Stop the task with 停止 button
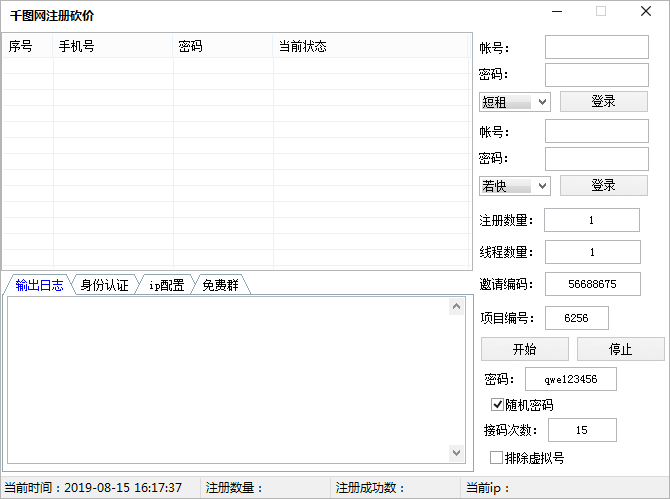The image size is (670, 499). (620, 349)
